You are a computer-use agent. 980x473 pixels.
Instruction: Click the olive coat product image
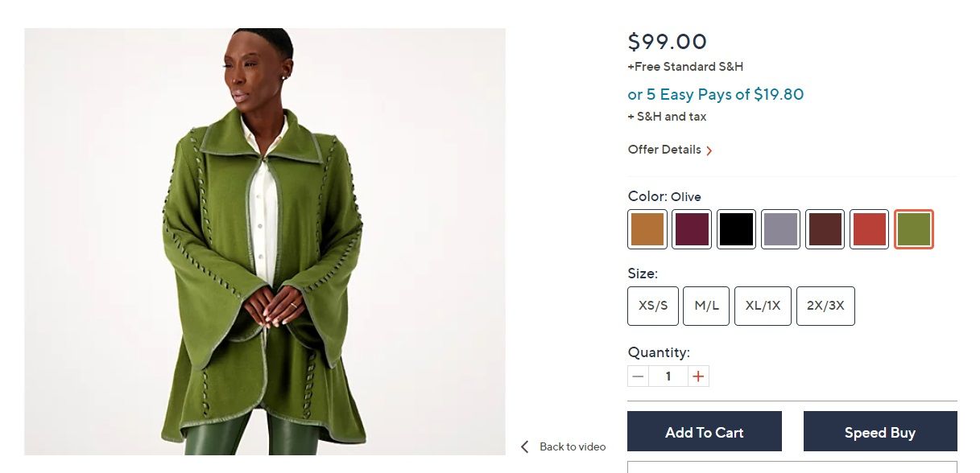click(x=265, y=241)
